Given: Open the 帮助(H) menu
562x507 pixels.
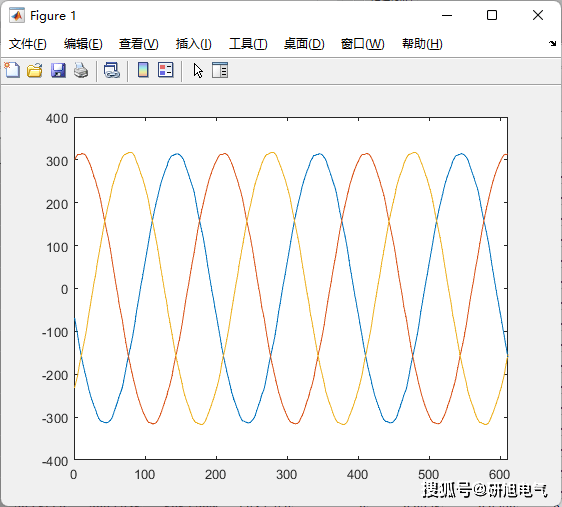Looking at the screenshot, I should point(422,44).
